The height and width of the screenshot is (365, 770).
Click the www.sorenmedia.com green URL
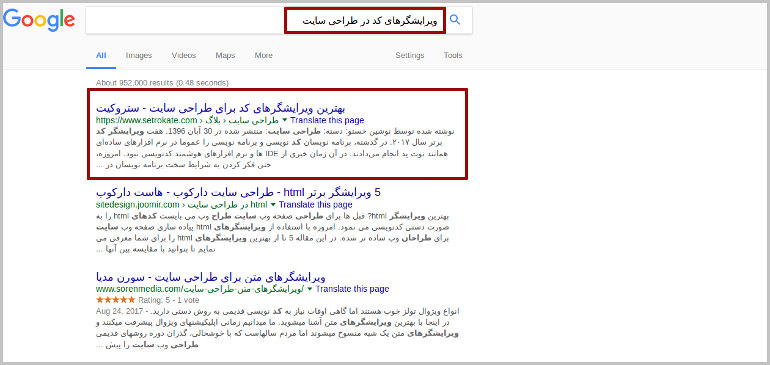point(200,289)
